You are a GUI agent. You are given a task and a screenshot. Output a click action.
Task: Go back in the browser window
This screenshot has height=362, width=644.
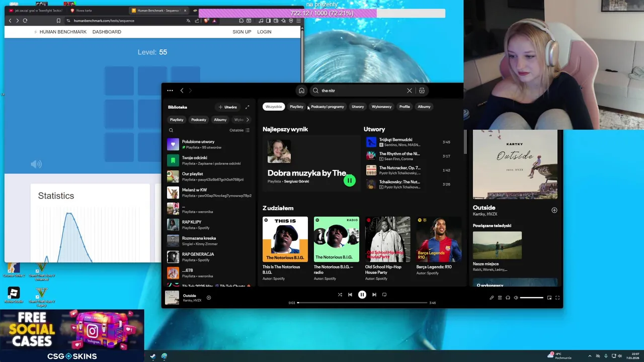click(x=10, y=21)
